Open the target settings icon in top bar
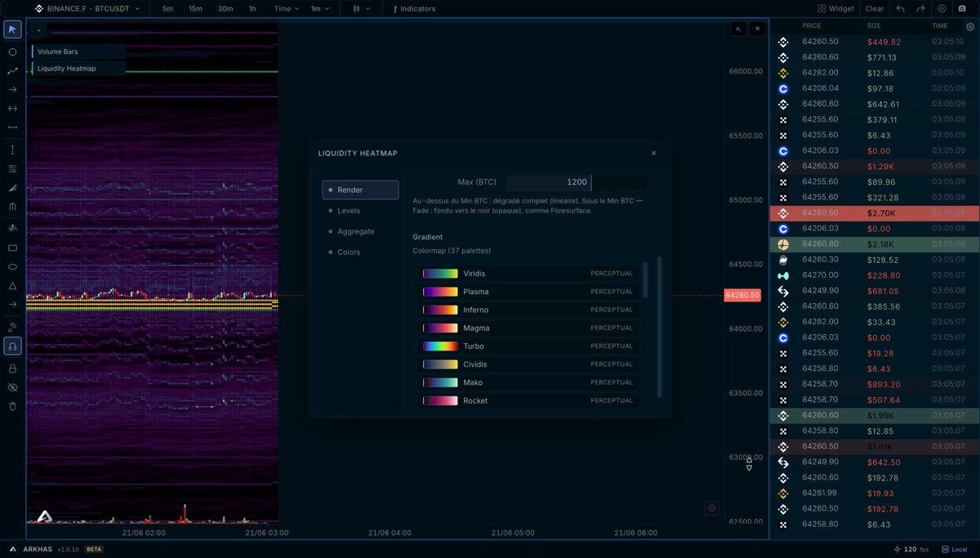 (942, 8)
